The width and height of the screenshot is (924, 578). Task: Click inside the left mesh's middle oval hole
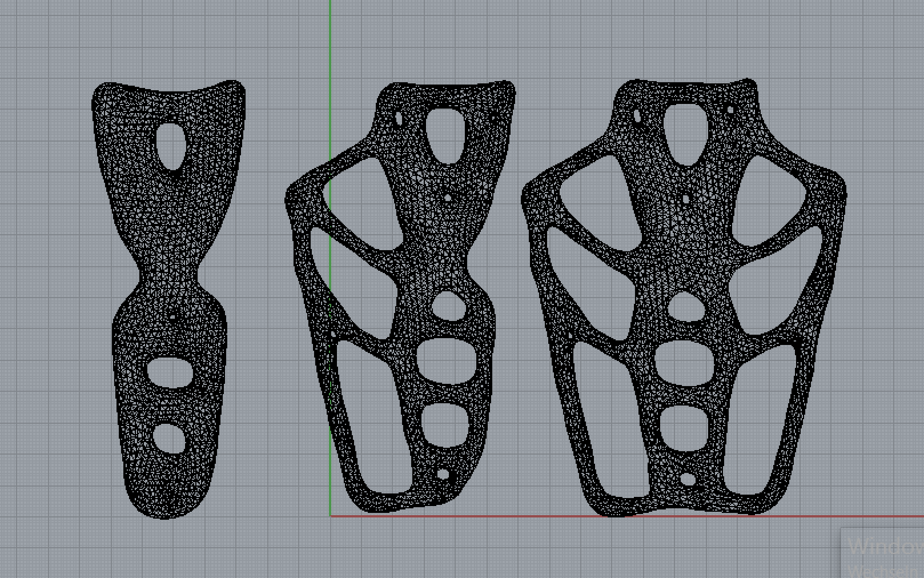coord(170,372)
